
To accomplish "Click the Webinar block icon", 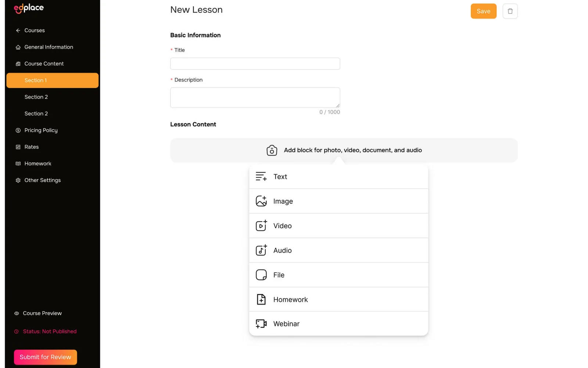I will [x=261, y=324].
